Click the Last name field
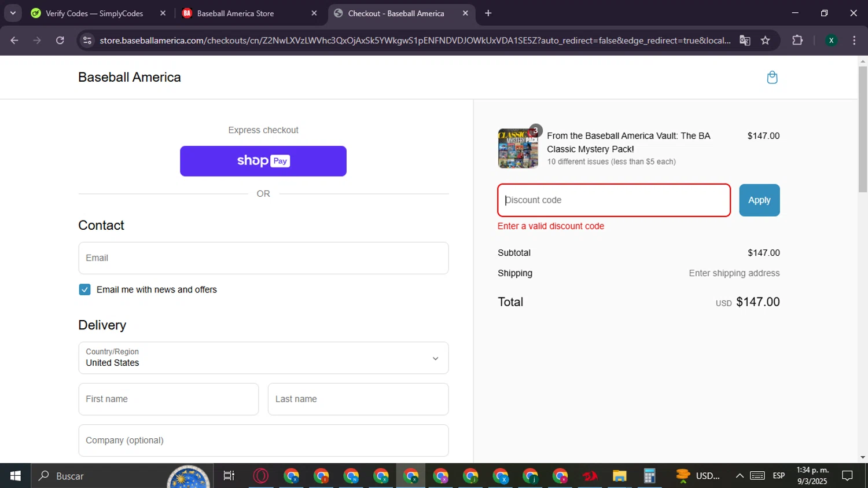868x488 pixels. [x=358, y=399]
